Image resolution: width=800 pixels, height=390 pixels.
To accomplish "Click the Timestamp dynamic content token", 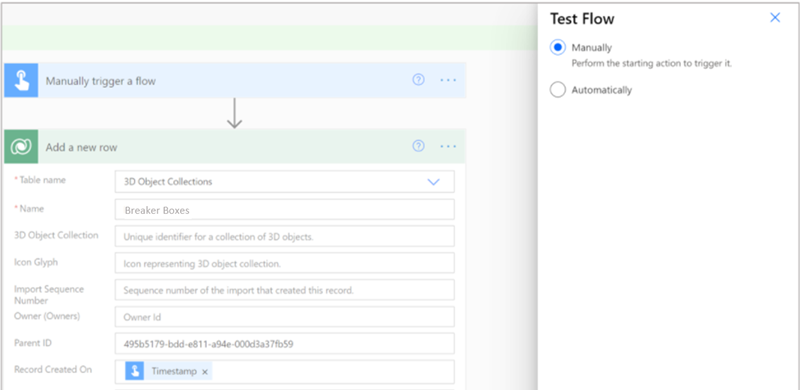I will 168,372.
